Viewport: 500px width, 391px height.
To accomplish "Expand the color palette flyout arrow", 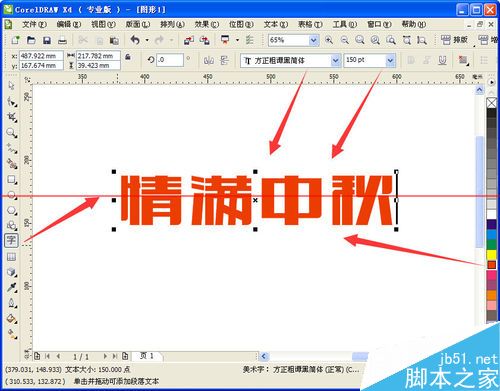I will 491,82.
